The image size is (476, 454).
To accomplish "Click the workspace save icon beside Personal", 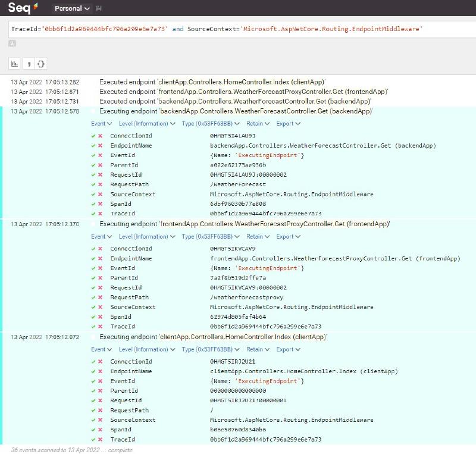I will (98, 9).
